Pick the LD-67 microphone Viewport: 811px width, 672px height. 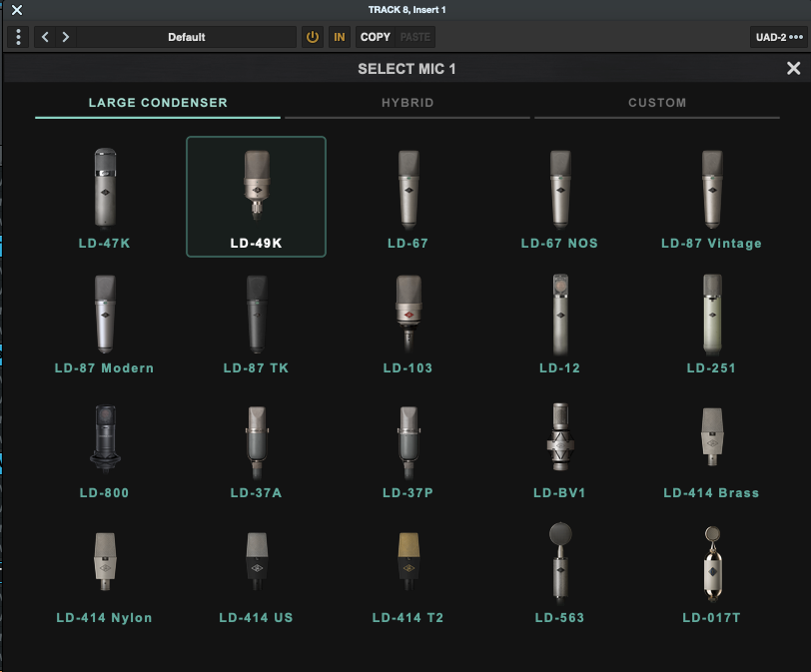[408, 198]
